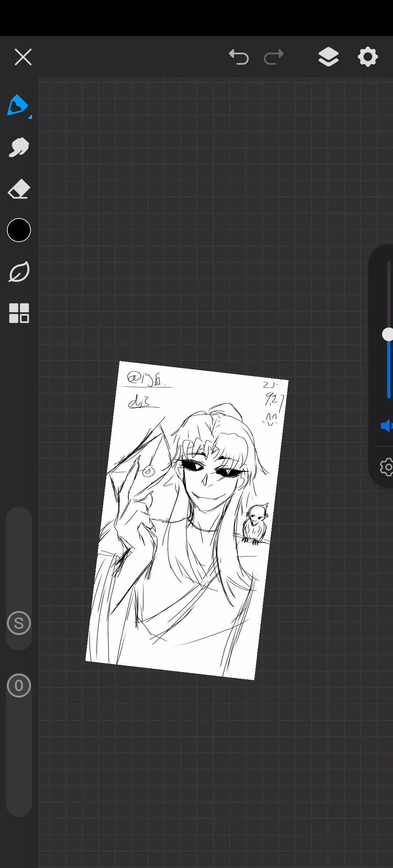Select the Smudge finger tool
The width and height of the screenshot is (393, 868).
[x=19, y=147]
